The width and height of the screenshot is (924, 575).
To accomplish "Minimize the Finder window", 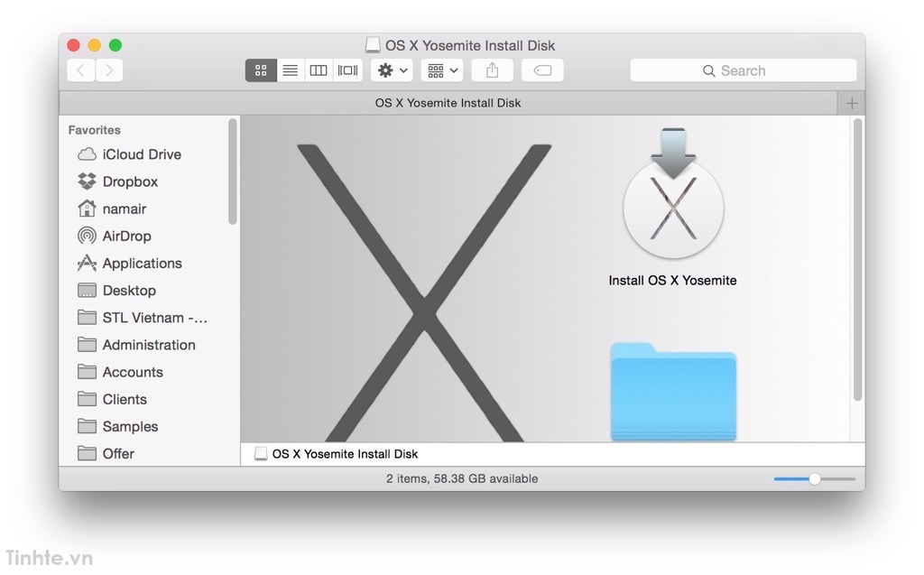I will pyautogui.click(x=94, y=45).
